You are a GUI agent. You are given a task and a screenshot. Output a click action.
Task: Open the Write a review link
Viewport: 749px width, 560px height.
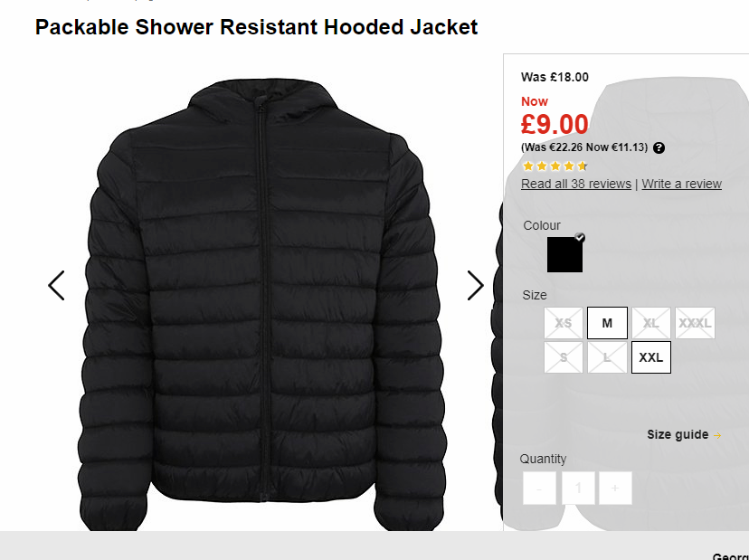pos(682,184)
